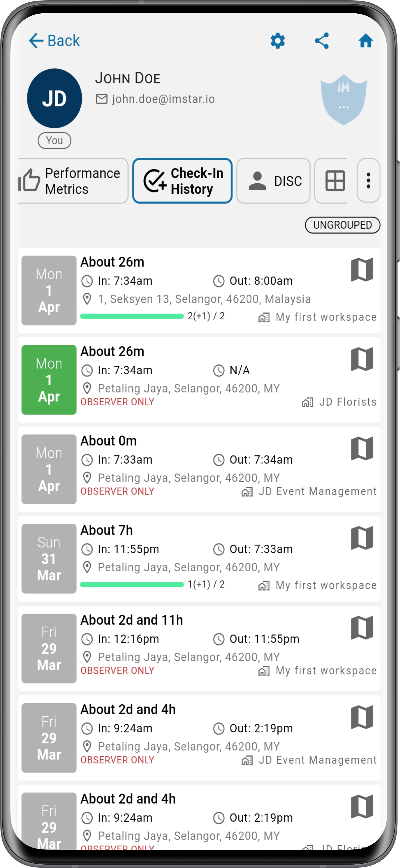Select the green Mon 1 Apr date tile
The image size is (400, 868).
49,380
